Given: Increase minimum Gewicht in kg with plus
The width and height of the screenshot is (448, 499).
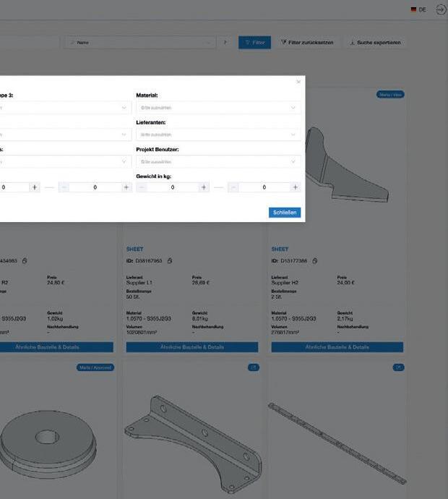Looking at the screenshot, I should click(x=204, y=187).
